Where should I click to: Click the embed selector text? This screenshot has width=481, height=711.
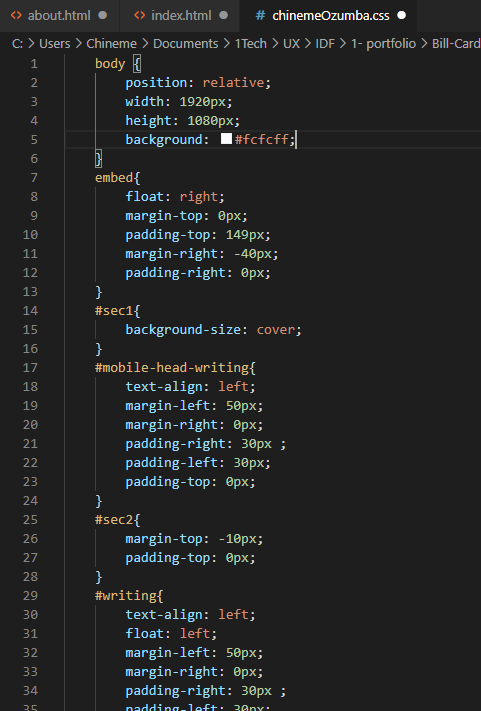coord(114,178)
